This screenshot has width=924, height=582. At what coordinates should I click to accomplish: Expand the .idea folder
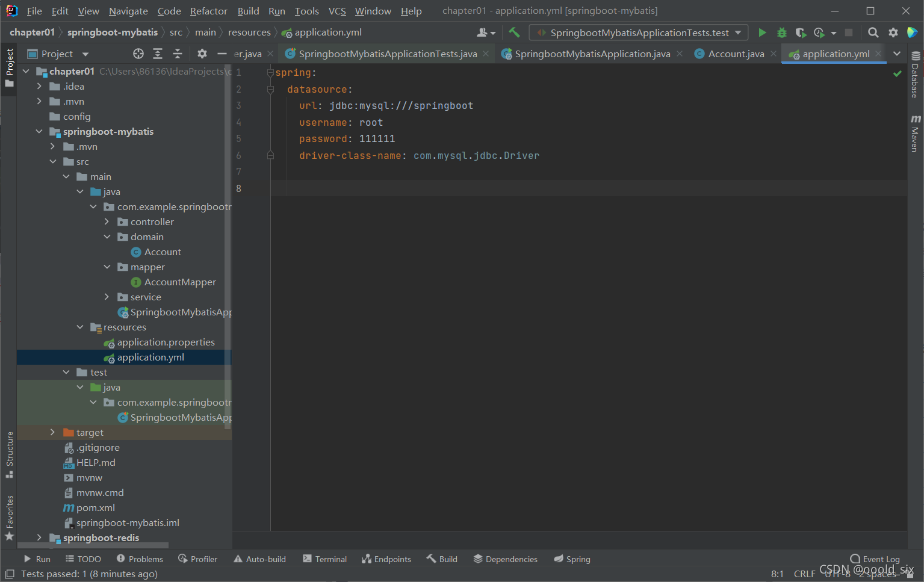[x=39, y=86]
